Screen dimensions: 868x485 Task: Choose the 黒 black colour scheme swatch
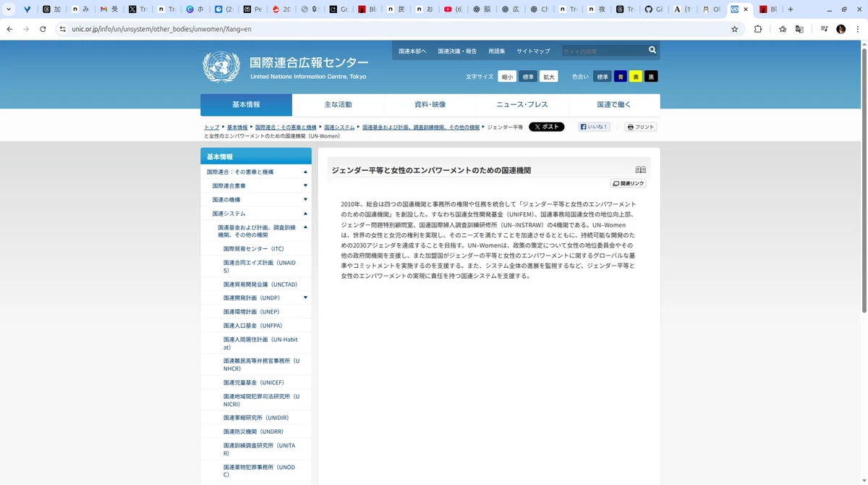pyautogui.click(x=651, y=77)
